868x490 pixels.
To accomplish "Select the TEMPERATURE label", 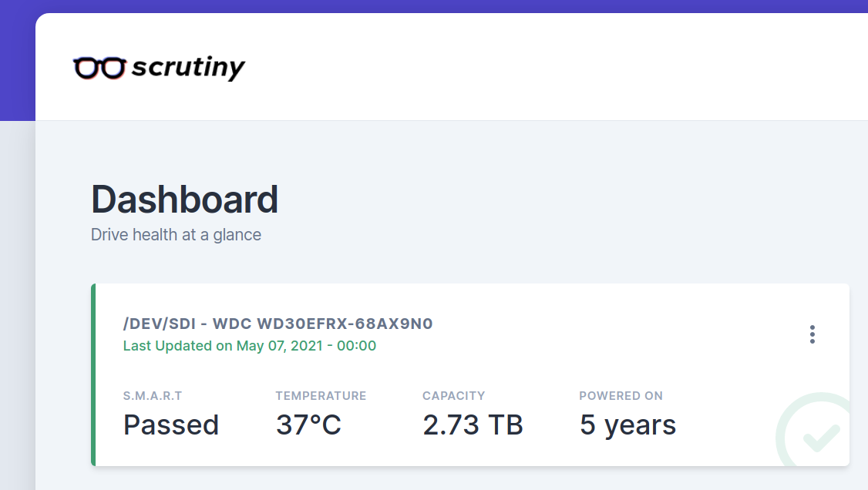I will [321, 396].
